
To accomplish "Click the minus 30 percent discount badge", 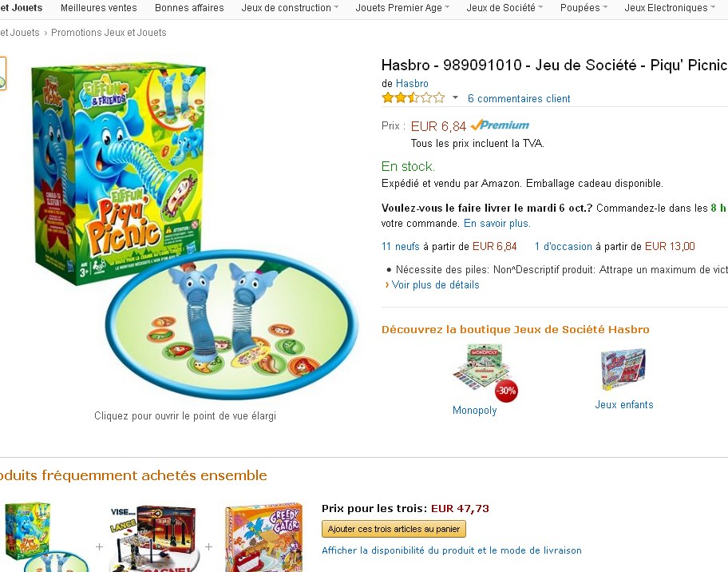I will 505,391.
